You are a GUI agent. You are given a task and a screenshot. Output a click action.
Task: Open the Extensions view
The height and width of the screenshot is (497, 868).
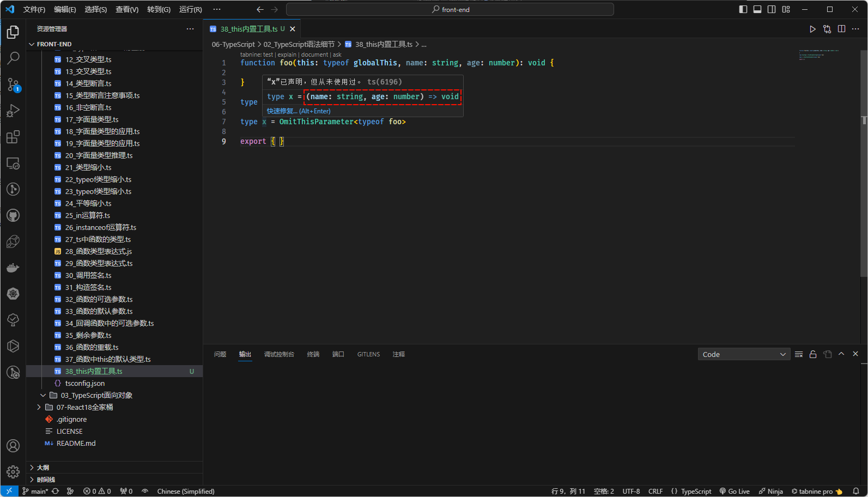[13, 137]
